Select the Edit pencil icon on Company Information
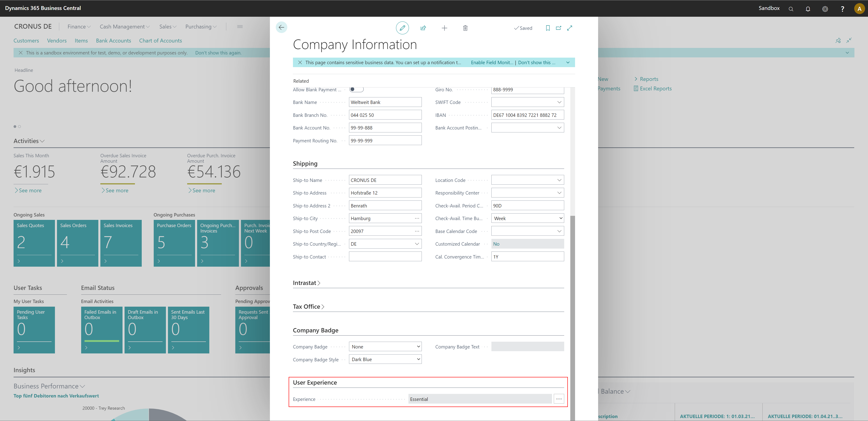868x421 pixels. [402, 28]
